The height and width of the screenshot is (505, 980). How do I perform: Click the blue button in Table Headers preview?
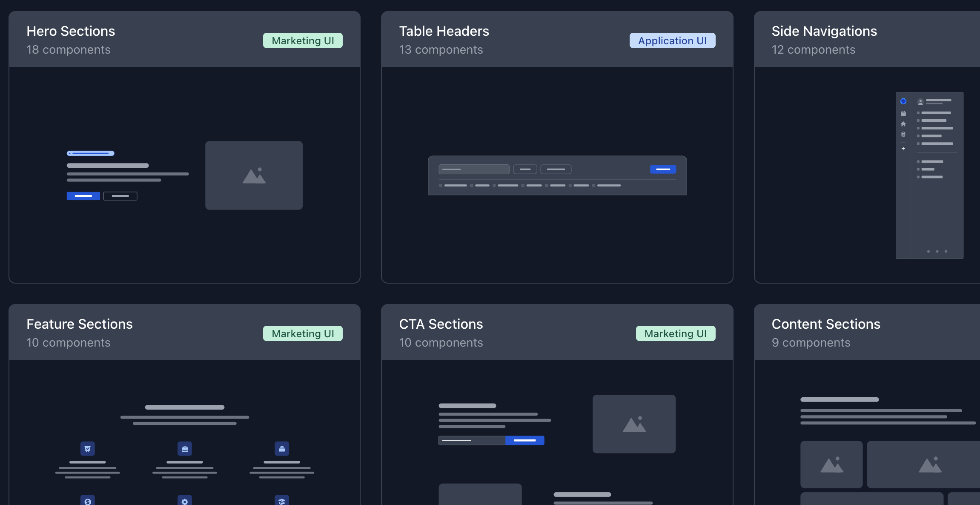coord(663,169)
